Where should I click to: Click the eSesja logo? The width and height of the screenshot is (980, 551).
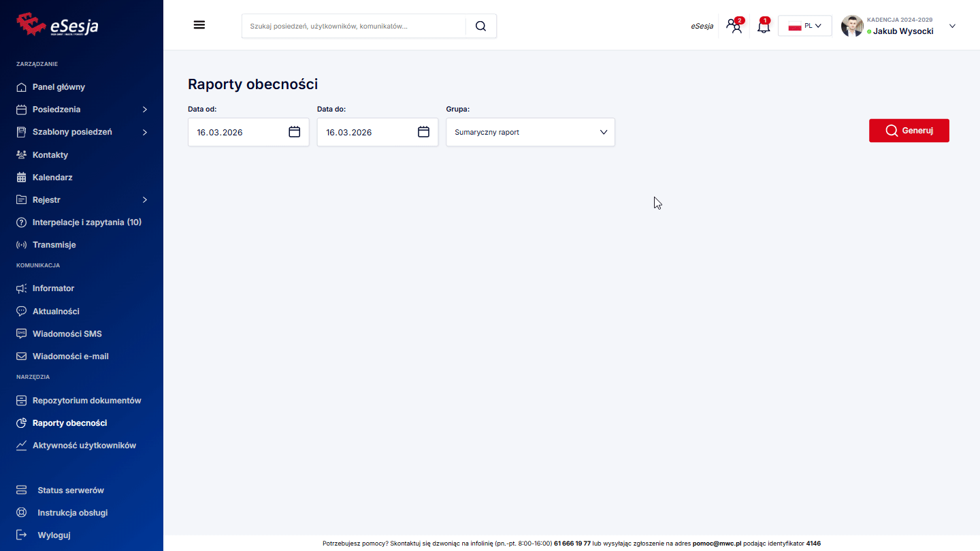click(58, 25)
